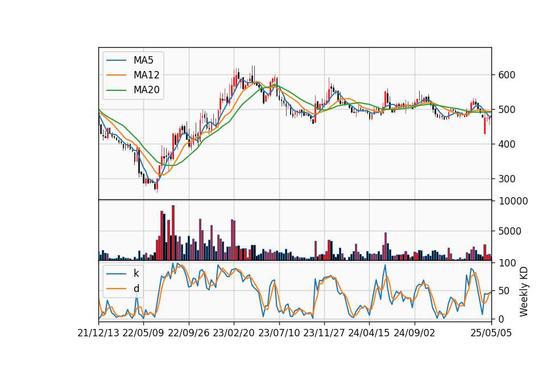Click the blue MA5 legend line sample

click(116, 60)
